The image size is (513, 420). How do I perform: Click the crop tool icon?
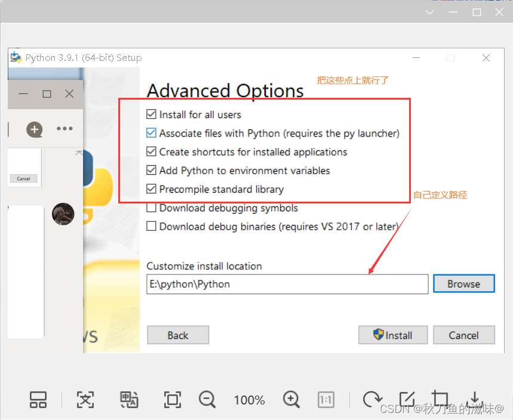(440, 399)
